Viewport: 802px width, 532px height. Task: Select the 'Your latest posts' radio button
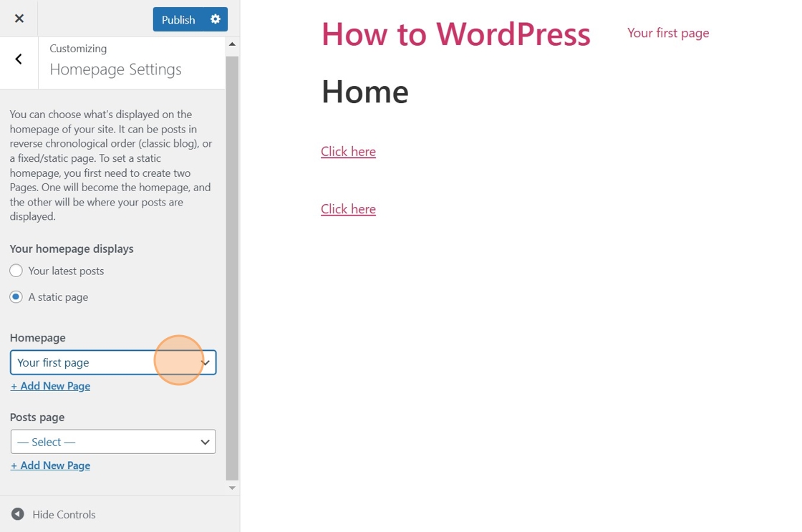(x=16, y=271)
